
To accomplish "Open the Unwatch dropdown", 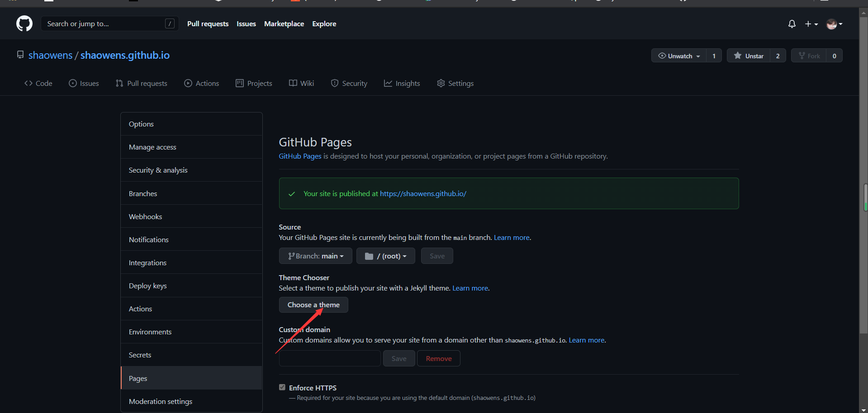I will pos(679,56).
